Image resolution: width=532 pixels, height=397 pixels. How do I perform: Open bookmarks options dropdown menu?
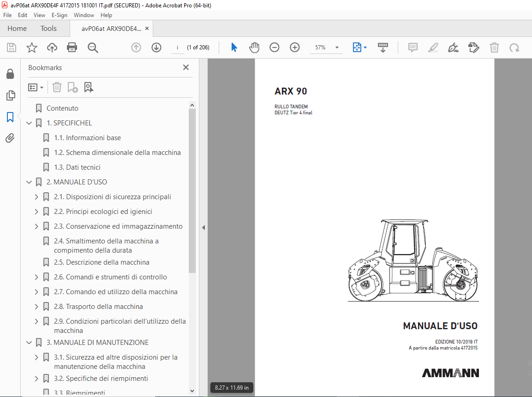pos(36,88)
